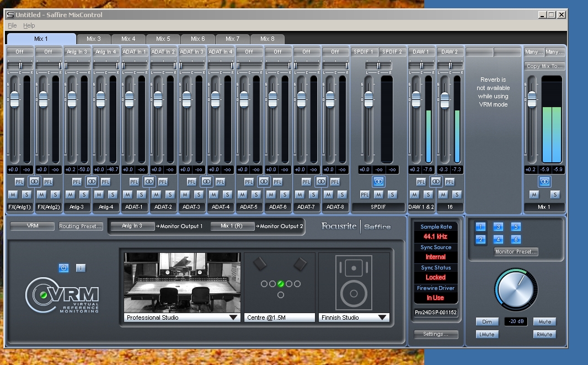Open Monitor Preset options
This screenshot has width=588, height=365.
[x=516, y=252]
